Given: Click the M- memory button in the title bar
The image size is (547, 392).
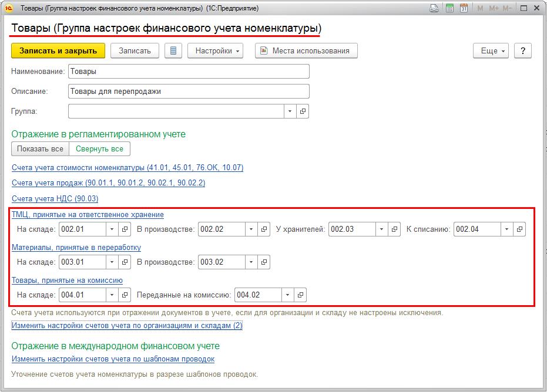Looking at the screenshot, I should (x=507, y=8).
